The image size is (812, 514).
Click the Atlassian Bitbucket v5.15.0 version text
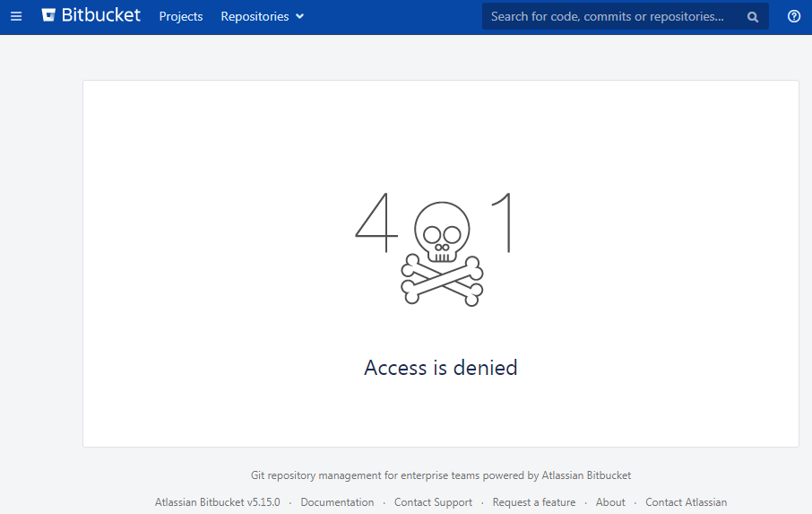218,502
